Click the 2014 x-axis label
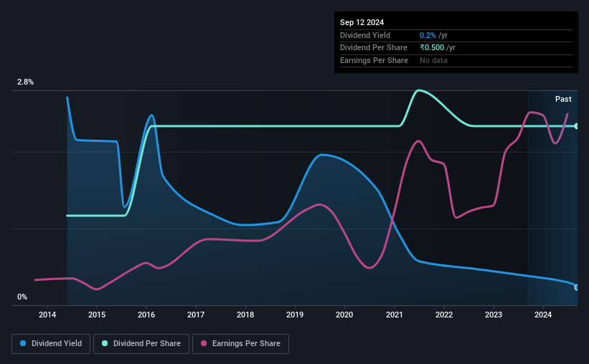Image resolution: width=589 pixels, height=364 pixels. coord(47,315)
